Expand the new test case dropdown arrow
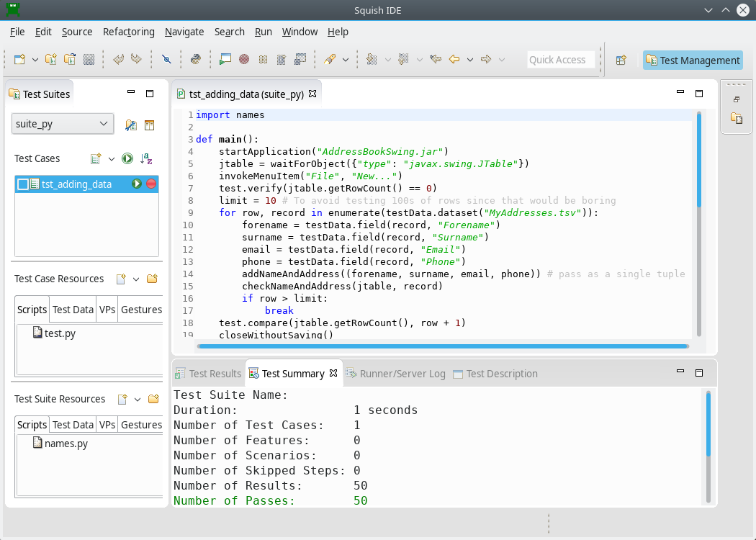 [x=112, y=158]
